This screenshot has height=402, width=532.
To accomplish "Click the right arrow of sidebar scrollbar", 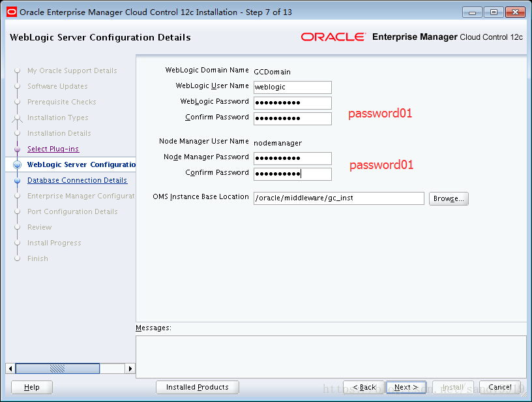I will [130, 369].
